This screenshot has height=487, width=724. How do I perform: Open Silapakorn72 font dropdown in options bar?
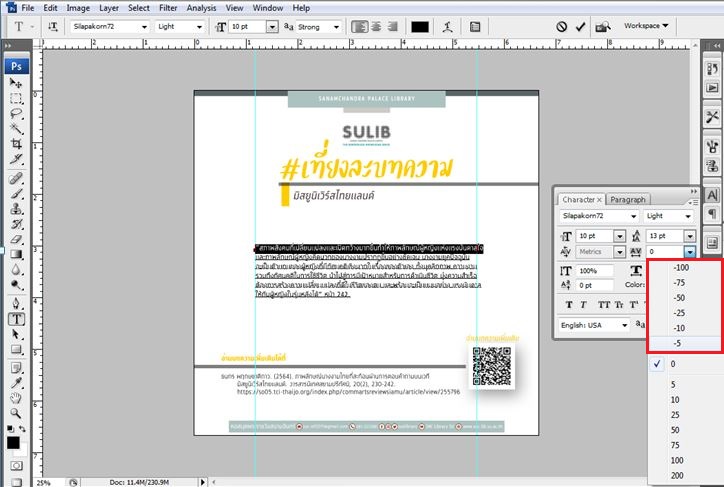[145, 27]
